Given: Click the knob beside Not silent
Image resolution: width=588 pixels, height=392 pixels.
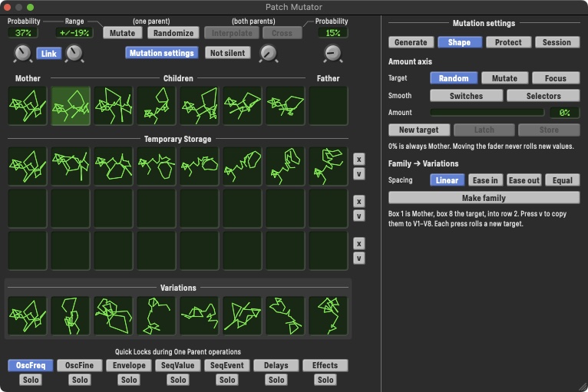Looking at the screenshot, I should [x=269, y=53].
